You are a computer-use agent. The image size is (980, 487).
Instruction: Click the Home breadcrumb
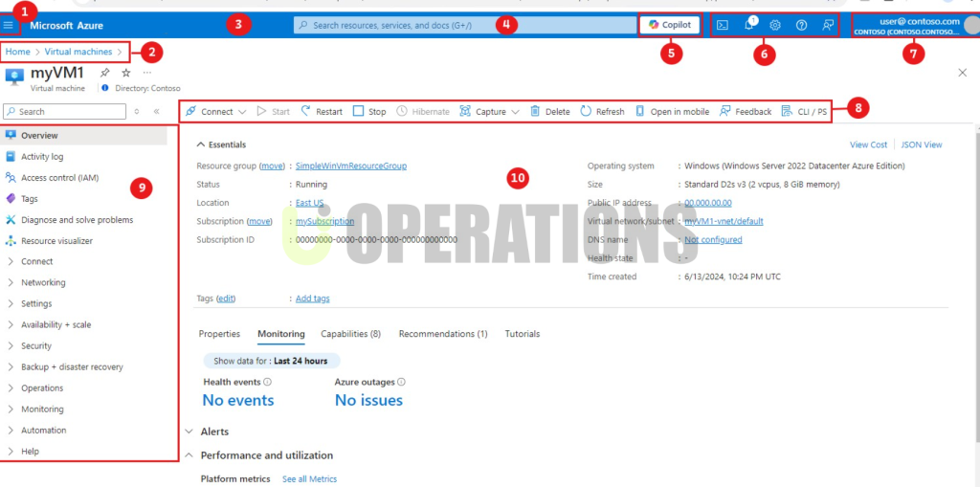[x=18, y=52]
